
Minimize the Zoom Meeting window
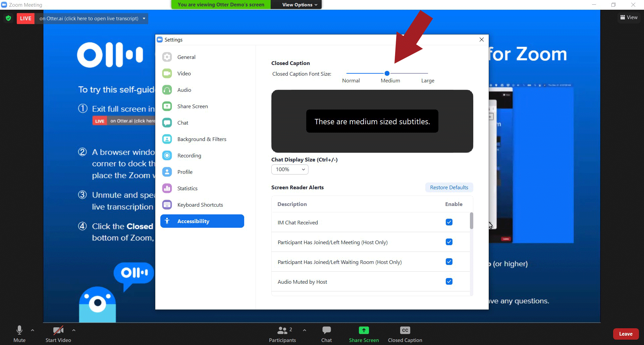click(x=594, y=5)
